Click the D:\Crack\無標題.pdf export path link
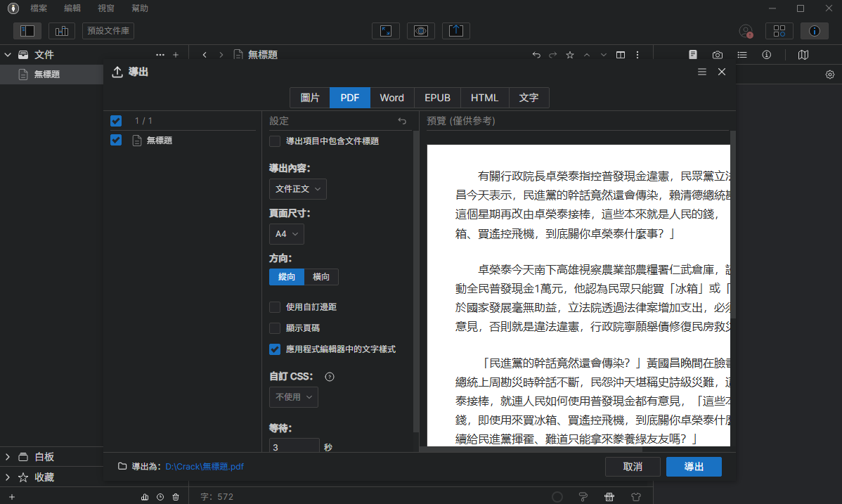842x504 pixels. point(205,466)
